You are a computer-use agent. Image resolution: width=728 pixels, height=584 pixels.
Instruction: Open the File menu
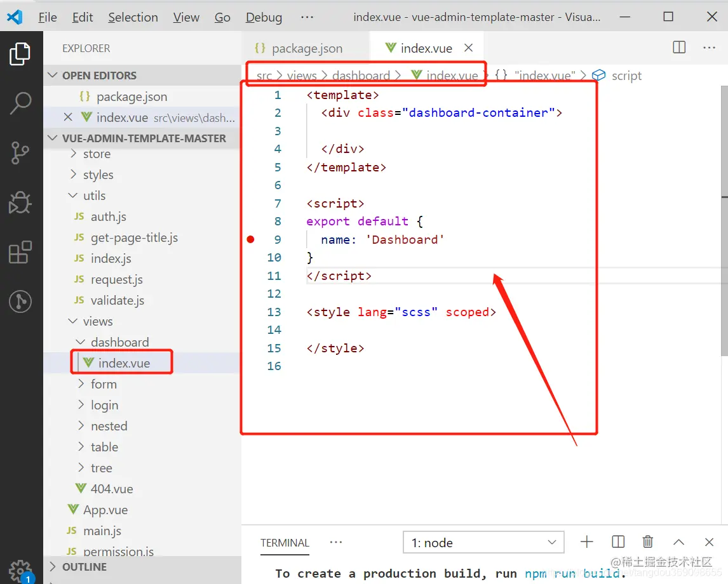pos(48,17)
